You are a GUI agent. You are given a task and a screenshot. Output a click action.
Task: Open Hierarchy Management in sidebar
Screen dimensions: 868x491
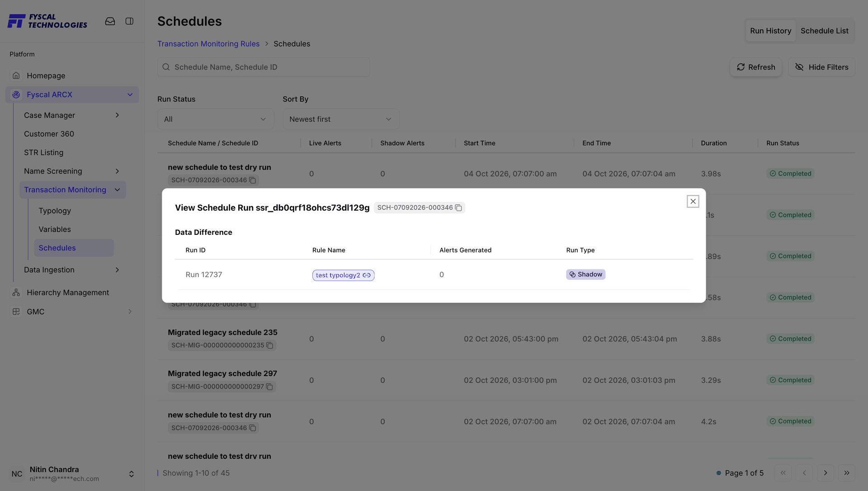click(x=68, y=293)
